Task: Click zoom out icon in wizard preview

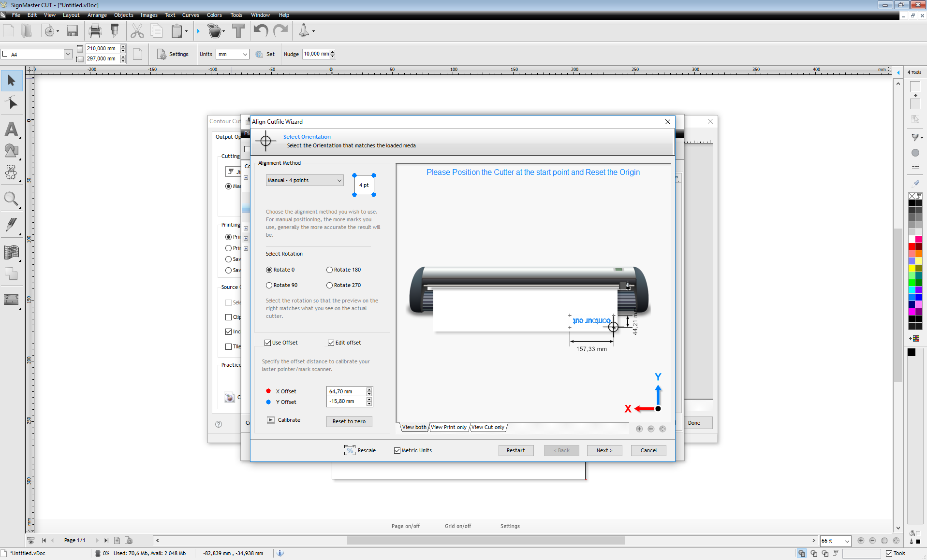Action: 651,429
